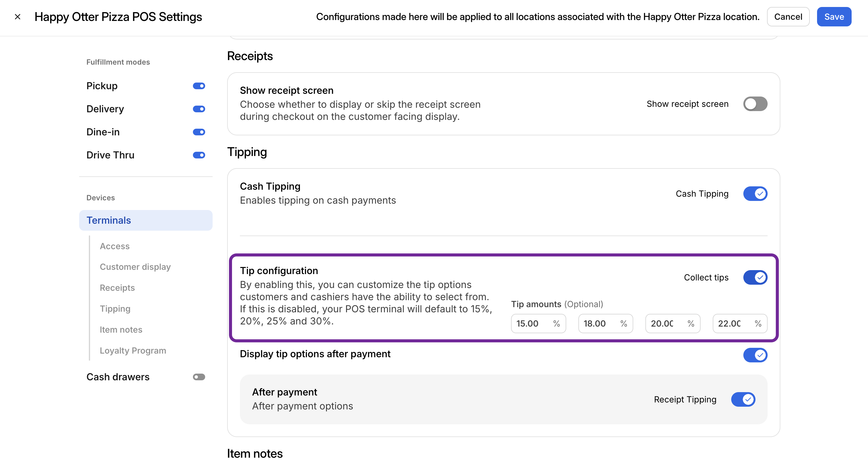Enable the Cash drawers toggle

click(199, 377)
